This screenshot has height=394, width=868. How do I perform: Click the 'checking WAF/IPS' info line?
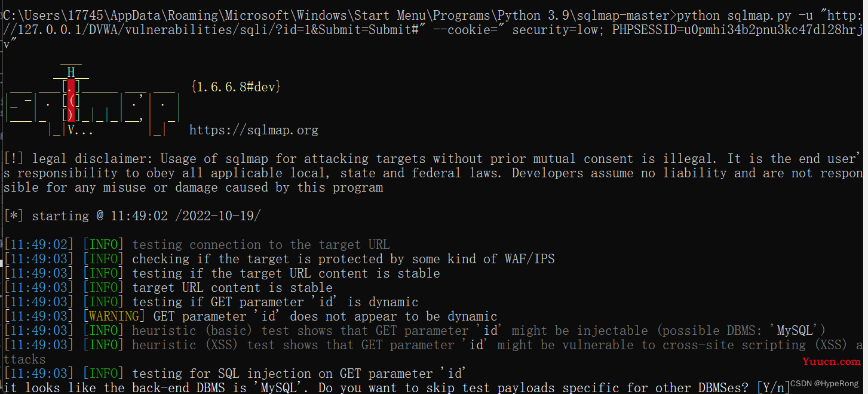[x=343, y=258]
